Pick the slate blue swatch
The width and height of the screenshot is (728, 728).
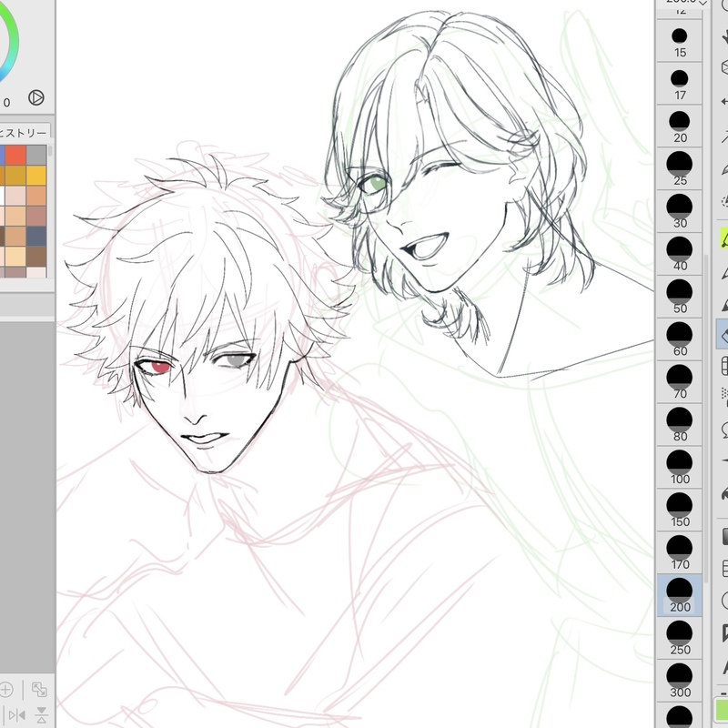point(36,236)
